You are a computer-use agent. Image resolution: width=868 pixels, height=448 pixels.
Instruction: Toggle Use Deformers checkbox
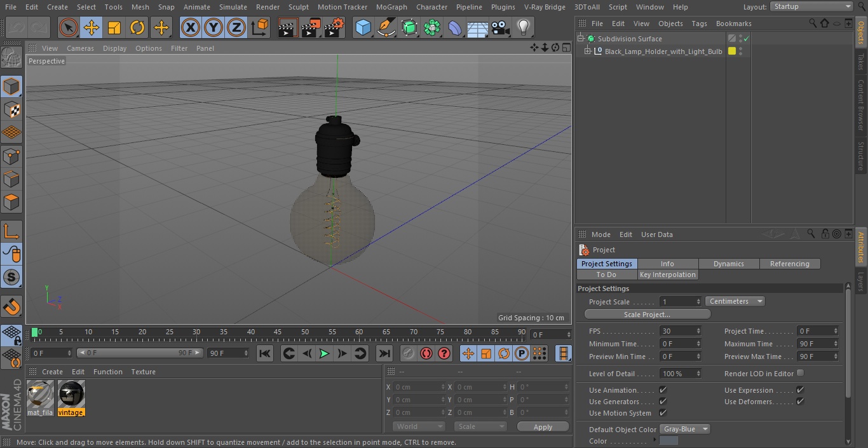800,401
